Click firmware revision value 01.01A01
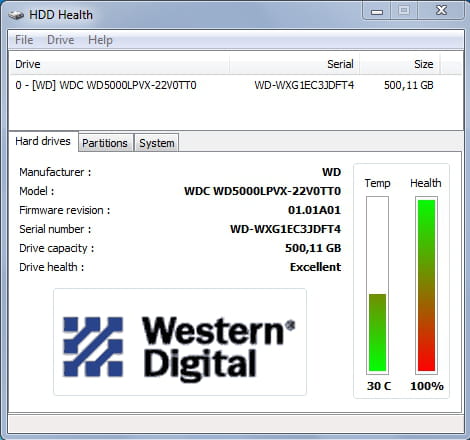Screen dimensions: 470x440 314,210
